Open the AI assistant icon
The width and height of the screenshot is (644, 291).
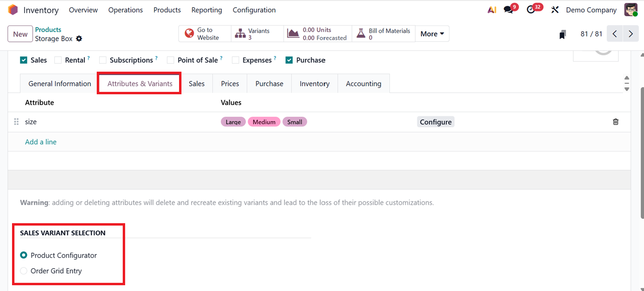491,9
